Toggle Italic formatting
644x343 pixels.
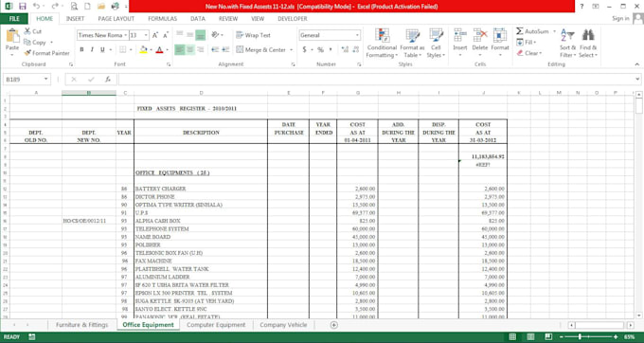coord(92,49)
